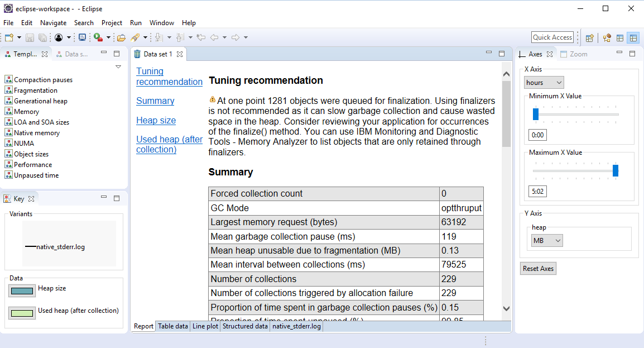Maximize the Data set 1 editor area

click(502, 54)
